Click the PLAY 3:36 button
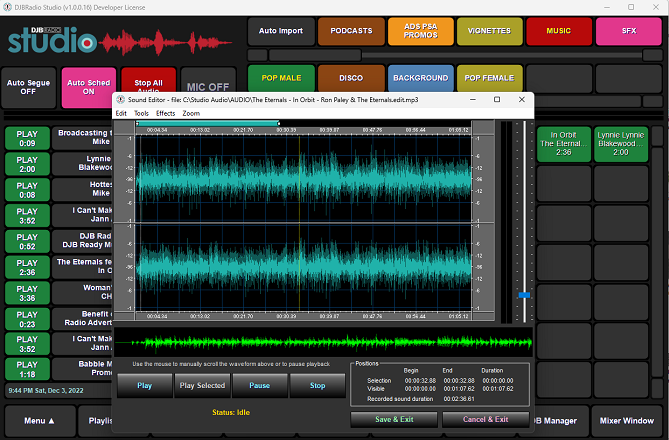 (27, 293)
